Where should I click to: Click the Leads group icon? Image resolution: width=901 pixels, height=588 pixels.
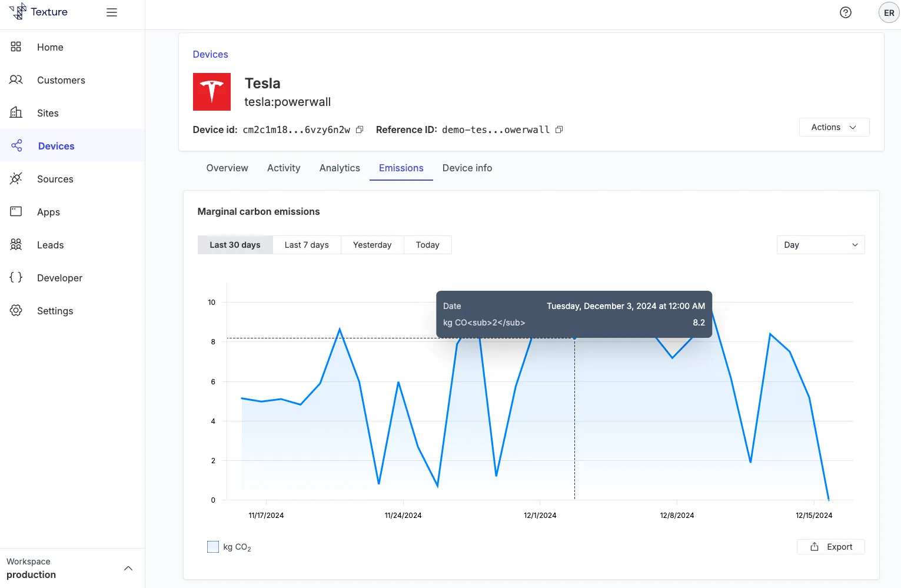click(16, 244)
